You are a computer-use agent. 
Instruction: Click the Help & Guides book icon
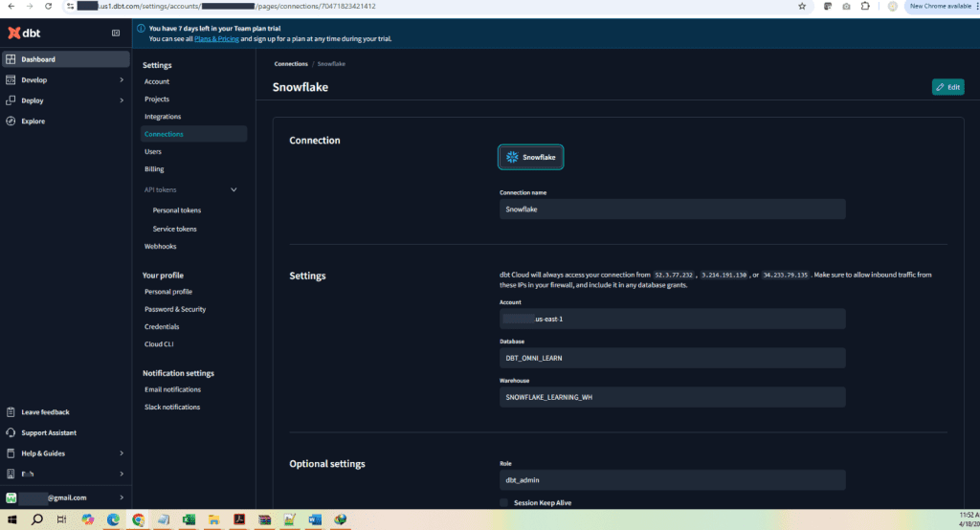pyautogui.click(x=11, y=453)
